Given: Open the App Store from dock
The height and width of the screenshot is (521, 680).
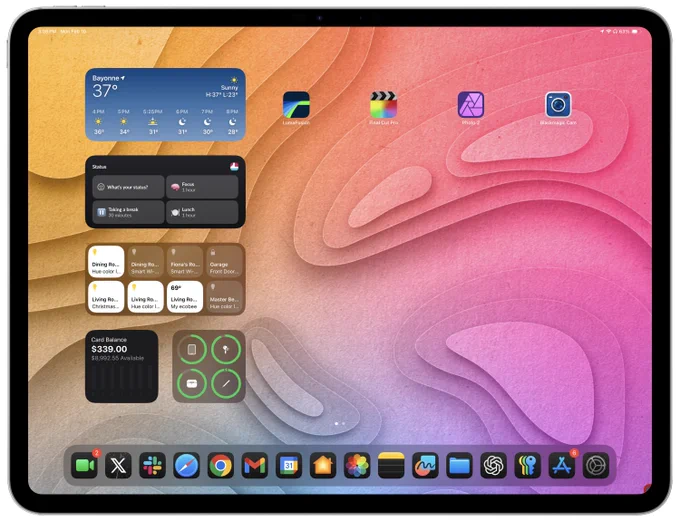Looking at the screenshot, I should pyautogui.click(x=562, y=465).
